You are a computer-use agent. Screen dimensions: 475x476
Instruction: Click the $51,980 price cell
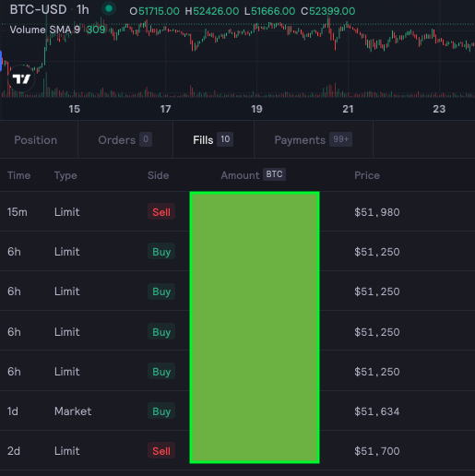(x=377, y=212)
